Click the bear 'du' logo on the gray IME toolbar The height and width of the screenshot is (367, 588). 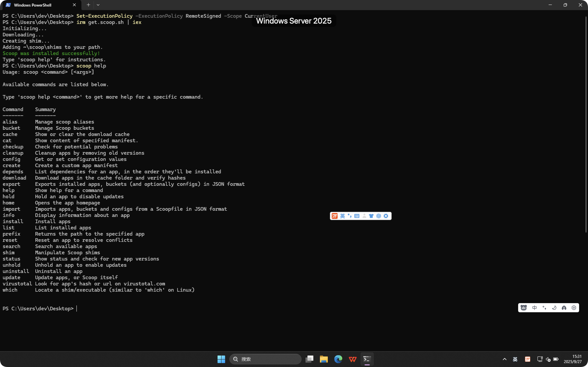click(x=524, y=308)
